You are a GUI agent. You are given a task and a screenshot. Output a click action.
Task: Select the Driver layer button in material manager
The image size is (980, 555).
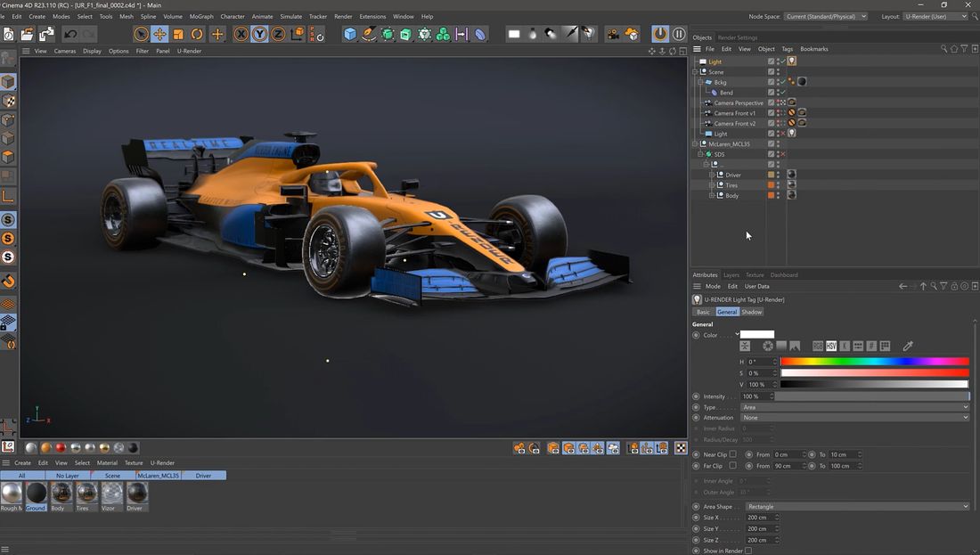pos(202,475)
